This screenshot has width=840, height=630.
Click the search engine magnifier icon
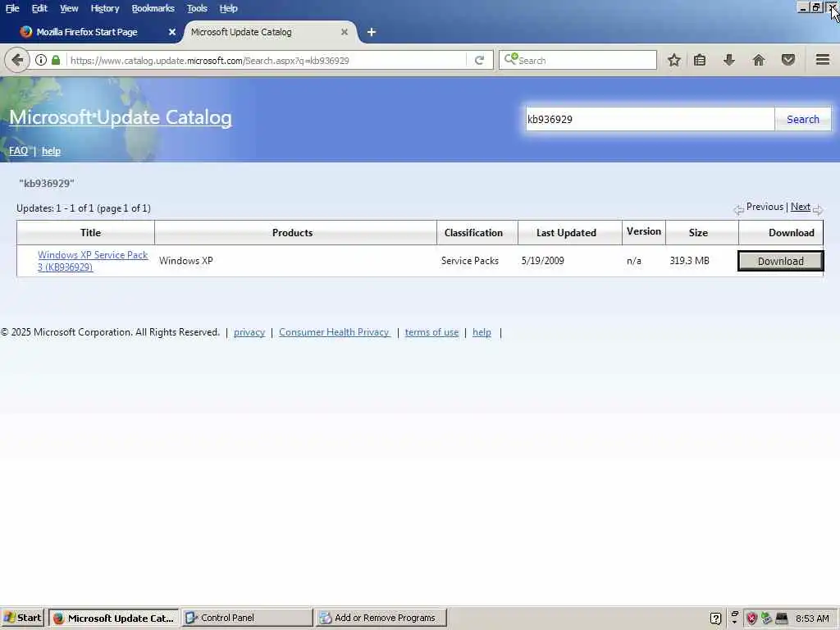pos(511,59)
